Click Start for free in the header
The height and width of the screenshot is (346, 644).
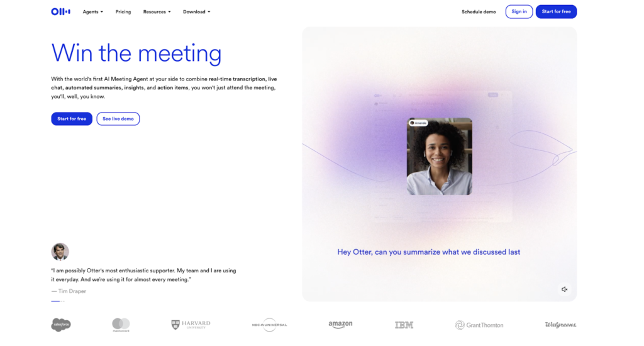click(x=556, y=11)
